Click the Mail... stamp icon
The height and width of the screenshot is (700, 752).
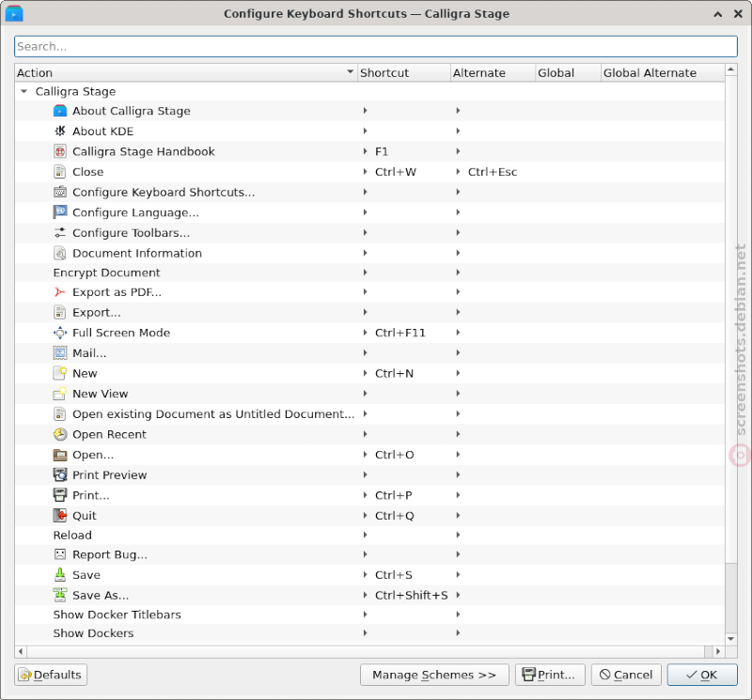pos(60,353)
